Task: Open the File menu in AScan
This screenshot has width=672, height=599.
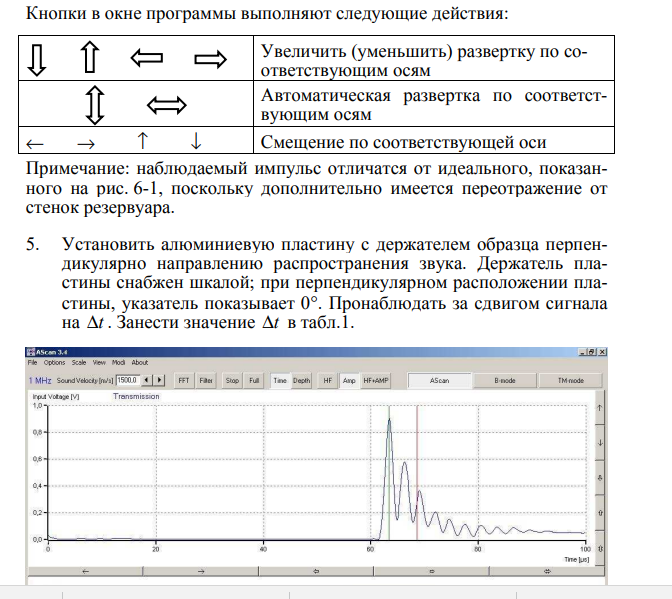Action: click(x=32, y=362)
